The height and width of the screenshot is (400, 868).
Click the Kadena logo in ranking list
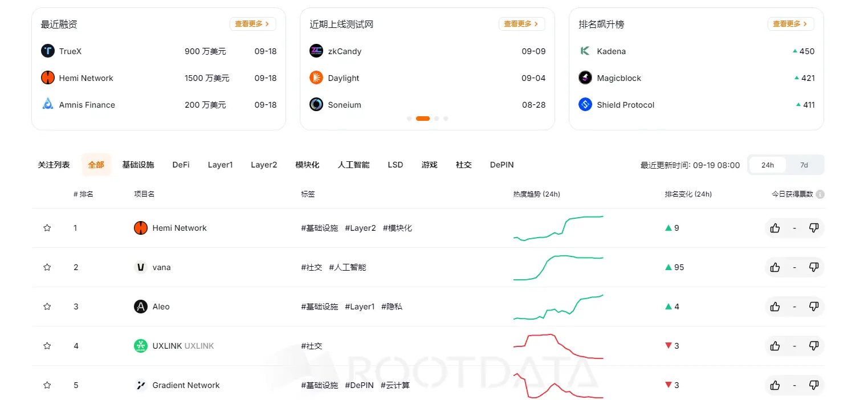click(585, 51)
